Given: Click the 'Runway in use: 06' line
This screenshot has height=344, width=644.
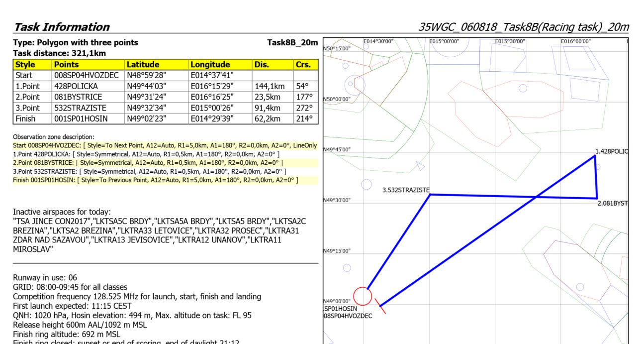Looking at the screenshot, I should pos(45,277).
